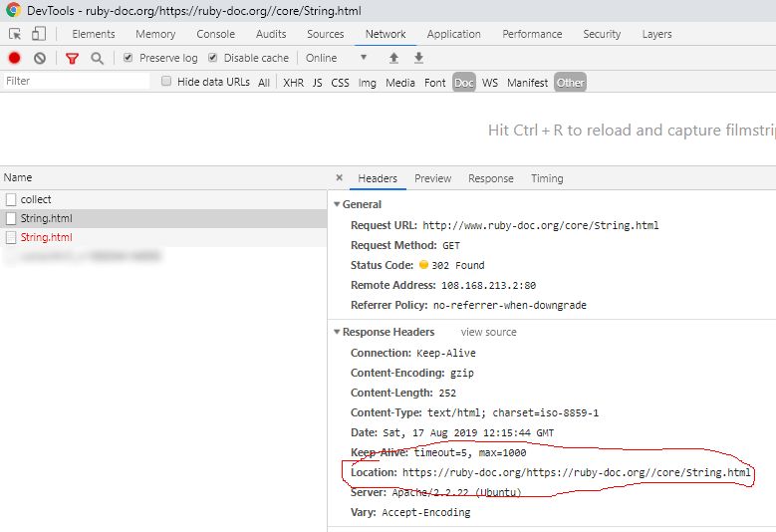Toggle the red filter funnel icon

tap(73, 59)
